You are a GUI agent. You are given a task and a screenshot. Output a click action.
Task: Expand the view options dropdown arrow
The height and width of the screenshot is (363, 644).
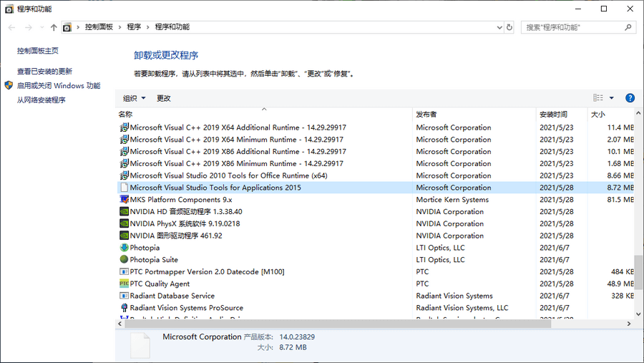pyautogui.click(x=612, y=98)
